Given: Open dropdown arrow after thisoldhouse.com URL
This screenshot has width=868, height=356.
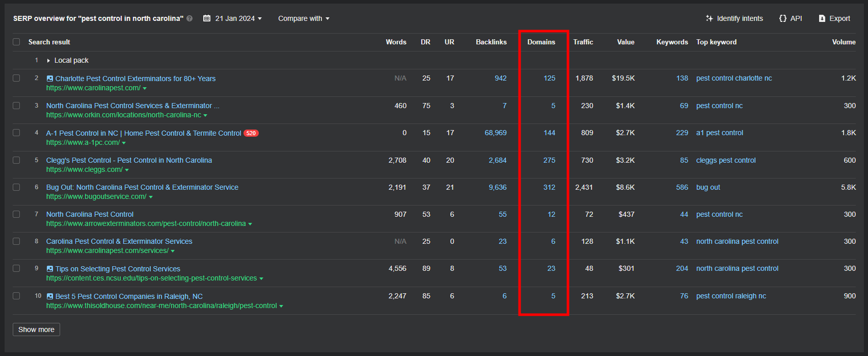Looking at the screenshot, I should 281,307.
